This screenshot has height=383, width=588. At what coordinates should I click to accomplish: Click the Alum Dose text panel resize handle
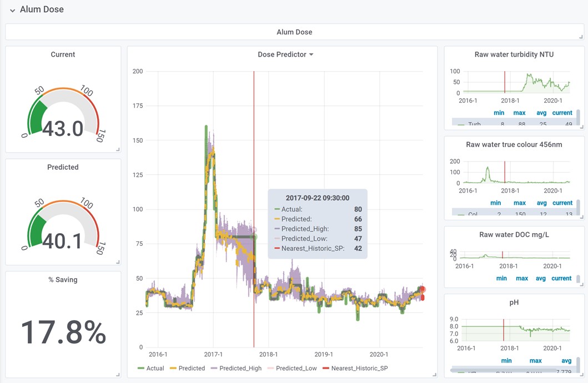point(581,37)
